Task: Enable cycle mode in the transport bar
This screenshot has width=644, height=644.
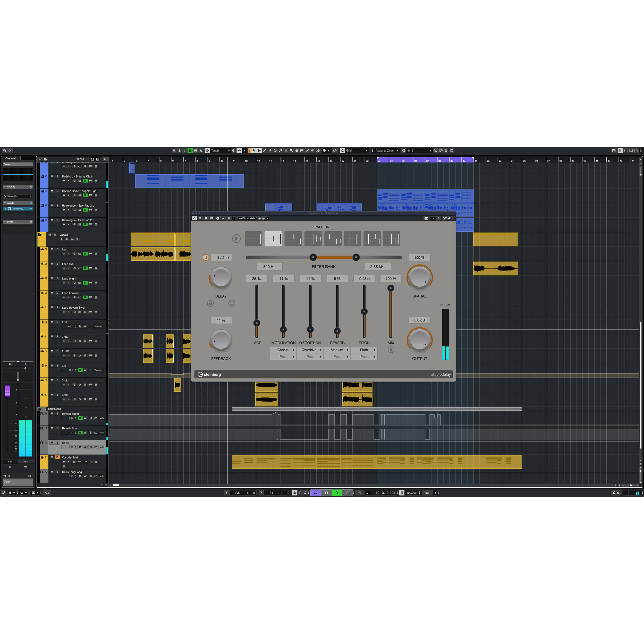Action: coord(315,493)
